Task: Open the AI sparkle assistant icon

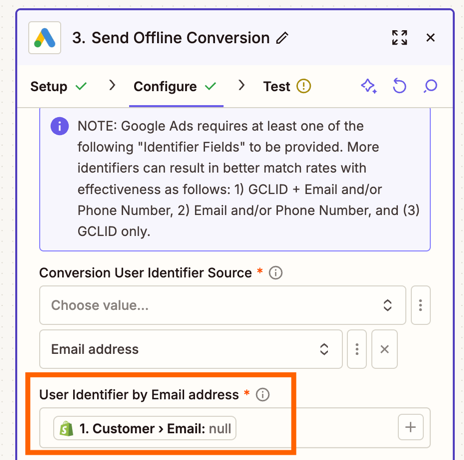Action: point(369,86)
